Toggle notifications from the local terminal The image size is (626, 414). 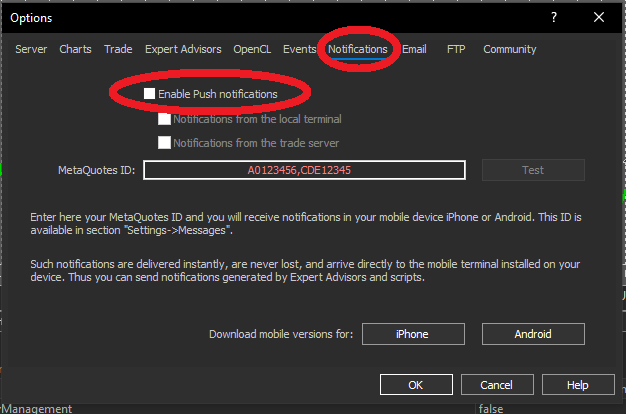point(164,119)
